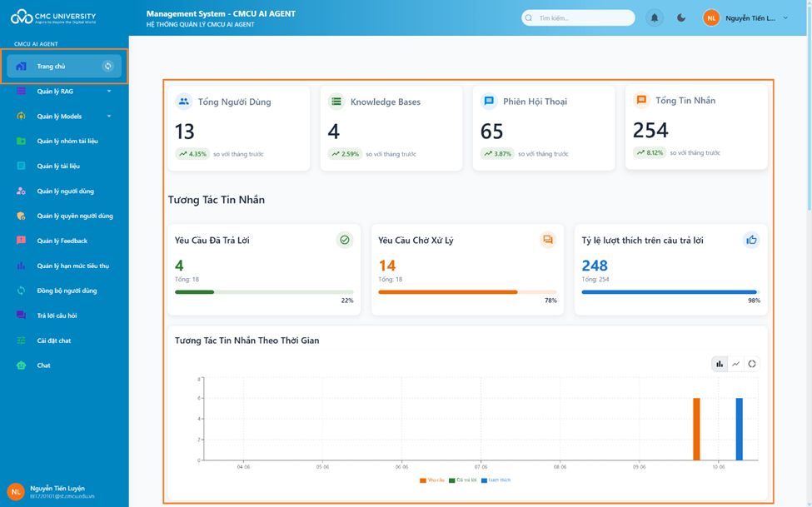Click the Knowledge Bases list icon

tap(336, 102)
